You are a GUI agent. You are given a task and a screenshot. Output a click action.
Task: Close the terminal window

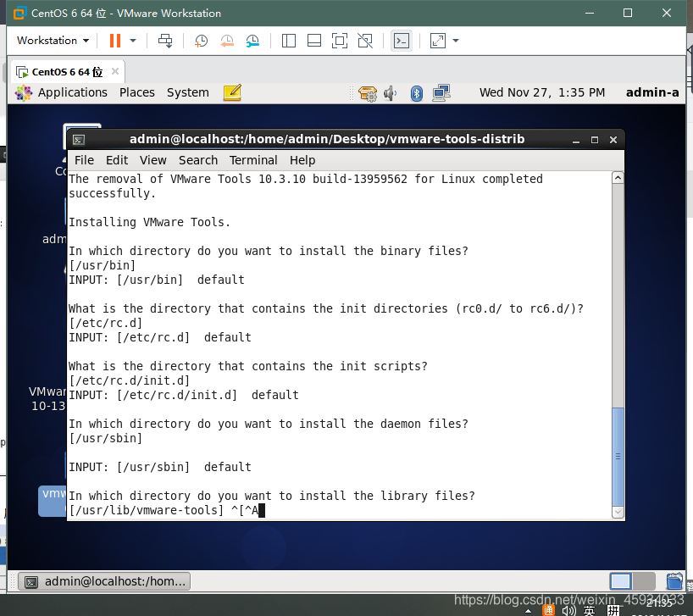point(613,140)
